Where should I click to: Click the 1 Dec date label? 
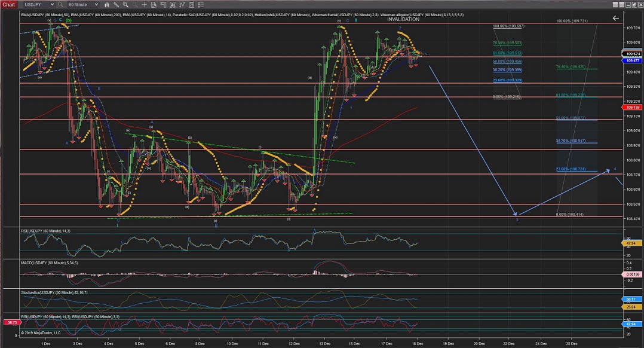[x=45, y=343]
